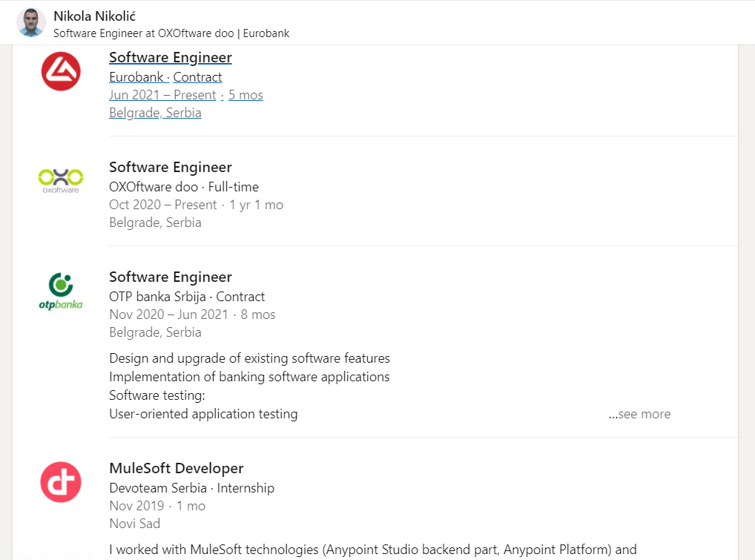Click Nikola Nikolić's profile photo thumbnail

pyautogui.click(x=31, y=23)
